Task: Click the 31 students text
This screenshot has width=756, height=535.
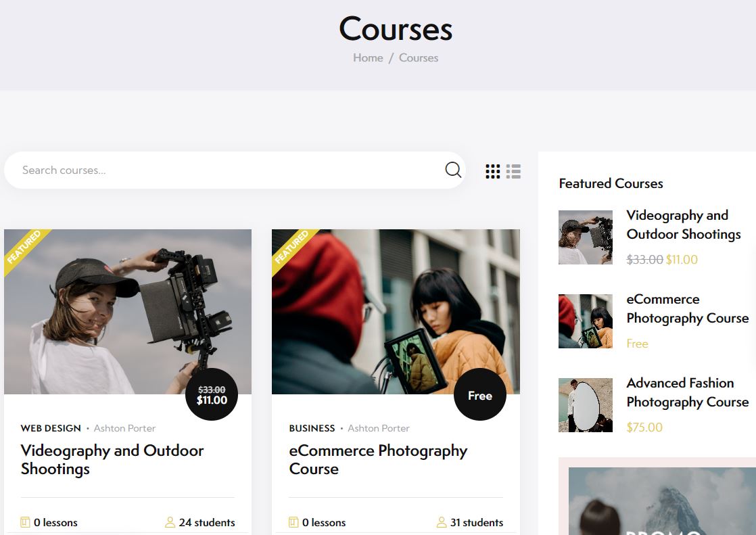Action: pos(476,522)
